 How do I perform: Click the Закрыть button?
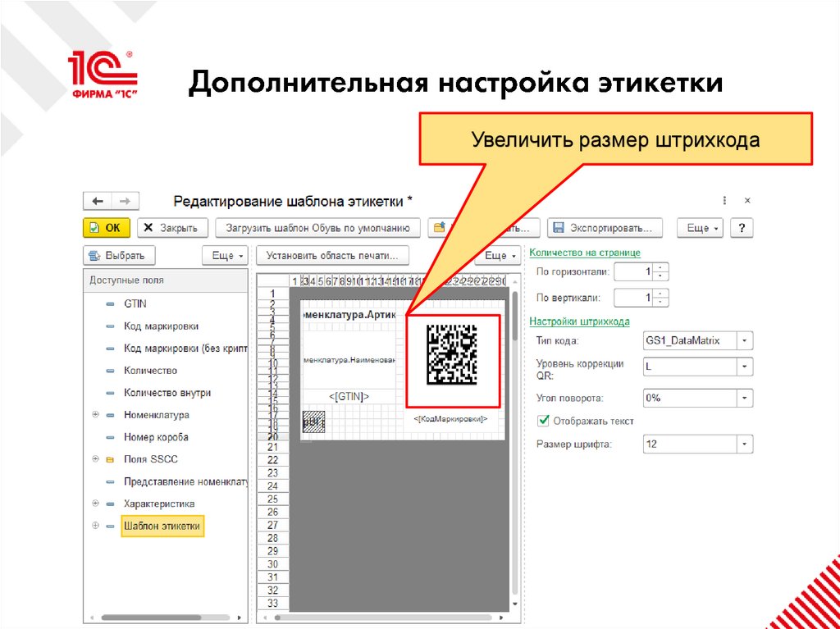[171, 228]
